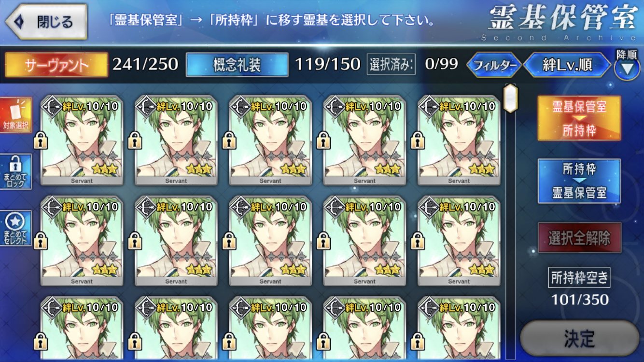
Task: Click the 閉じる close button
Action: (46, 22)
